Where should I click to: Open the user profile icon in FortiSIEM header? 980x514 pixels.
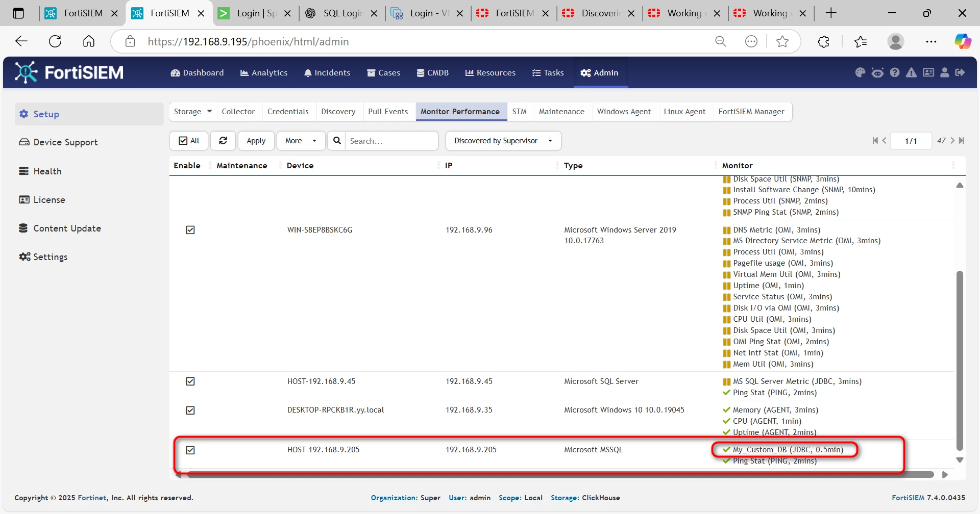point(945,72)
